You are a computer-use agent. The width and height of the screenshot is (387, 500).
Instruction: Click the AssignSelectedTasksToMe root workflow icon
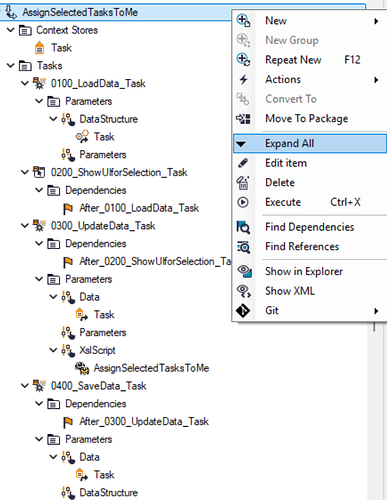(11, 12)
